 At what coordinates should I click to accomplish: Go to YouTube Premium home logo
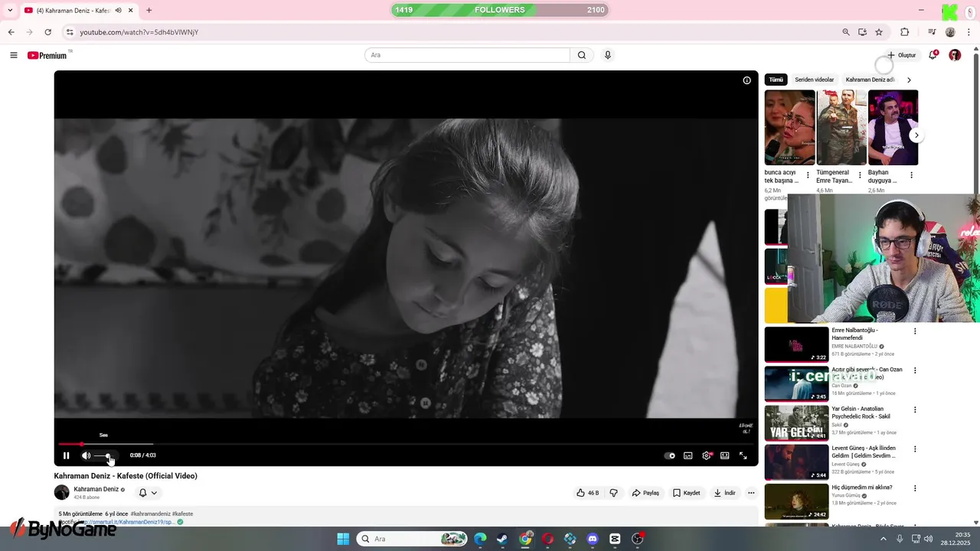pyautogui.click(x=47, y=55)
